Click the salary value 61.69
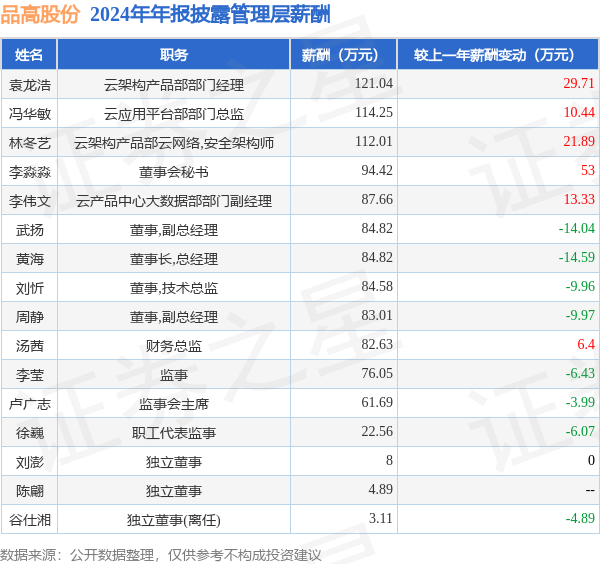 coord(377,403)
